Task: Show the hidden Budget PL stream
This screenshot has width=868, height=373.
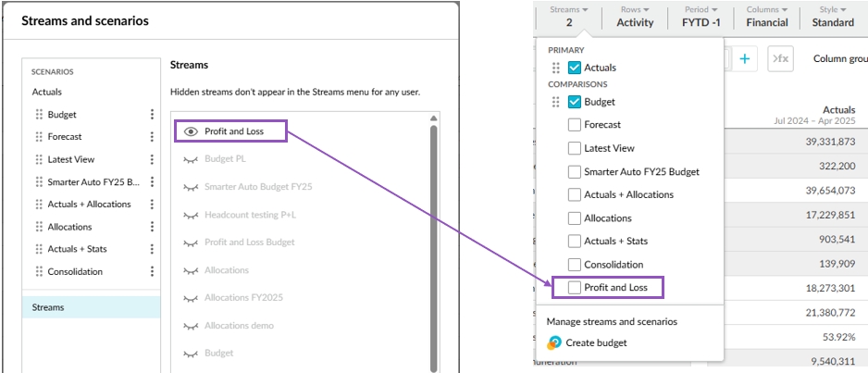Action: pyautogui.click(x=191, y=159)
